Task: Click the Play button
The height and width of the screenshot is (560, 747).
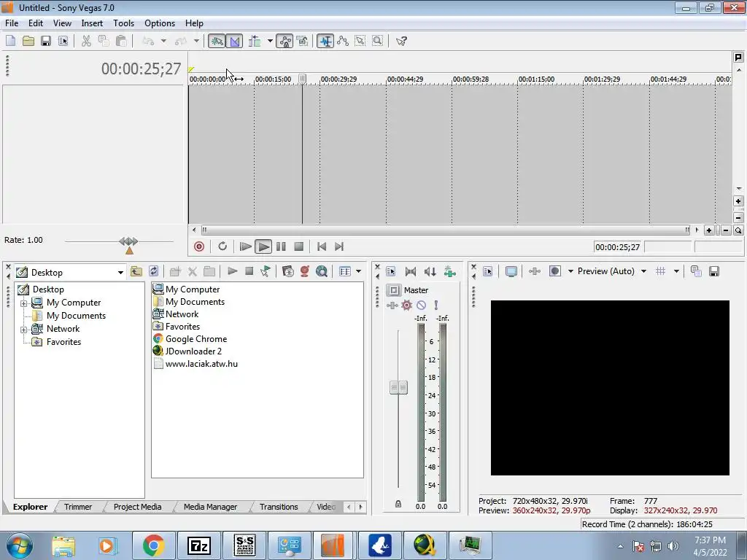Action: click(263, 246)
